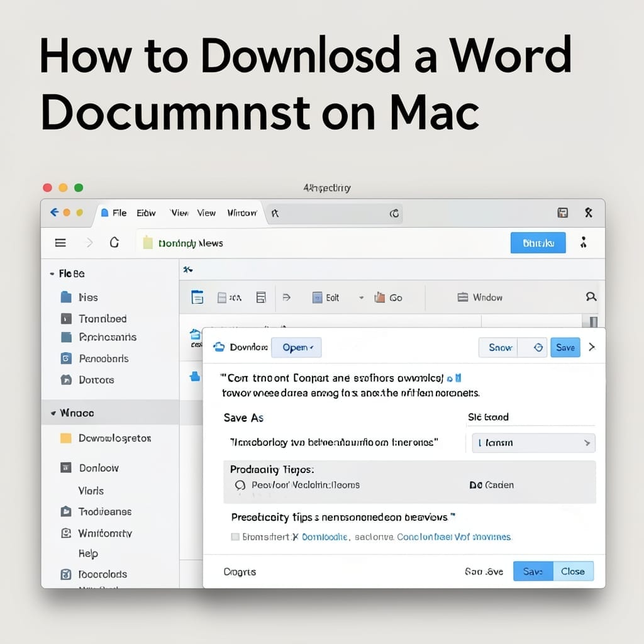This screenshot has width=644, height=644.
Task: Select Help in sidebar
Action: coord(88,553)
